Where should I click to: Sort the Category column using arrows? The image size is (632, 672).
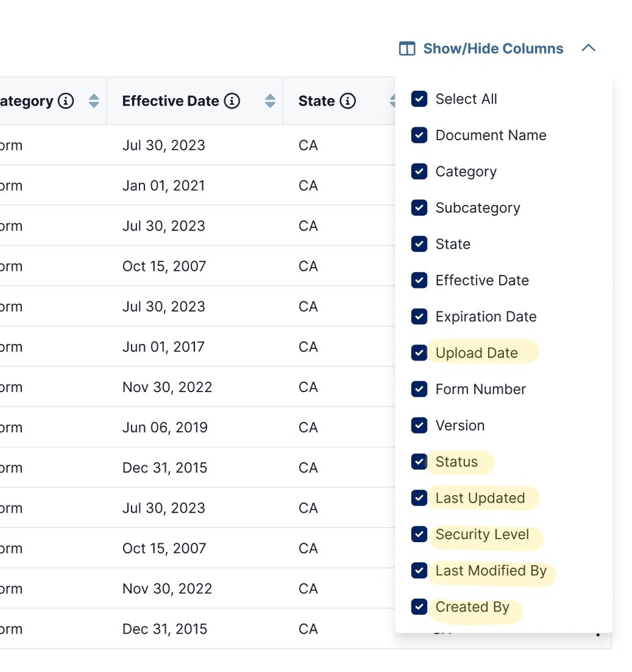click(93, 101)
